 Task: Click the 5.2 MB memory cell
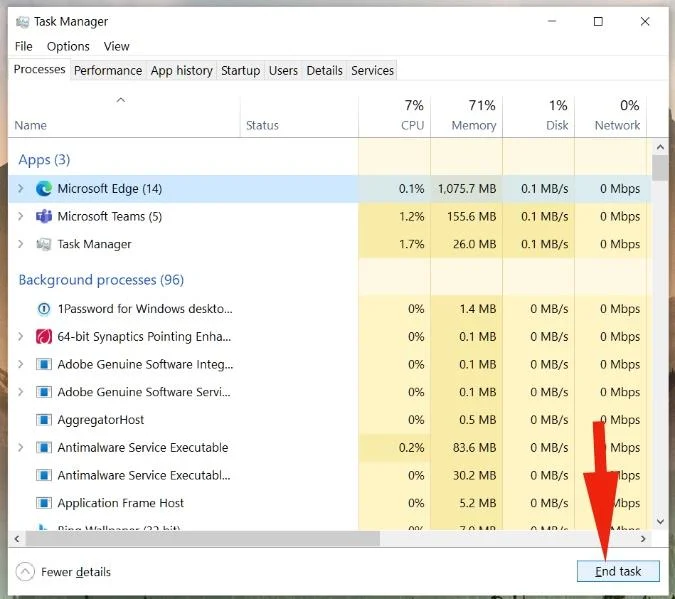click(466, 503)
